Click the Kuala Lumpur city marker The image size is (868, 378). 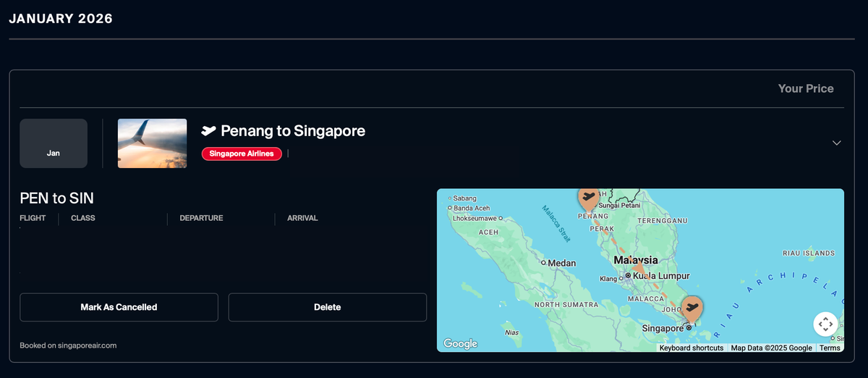click(628, 276)
